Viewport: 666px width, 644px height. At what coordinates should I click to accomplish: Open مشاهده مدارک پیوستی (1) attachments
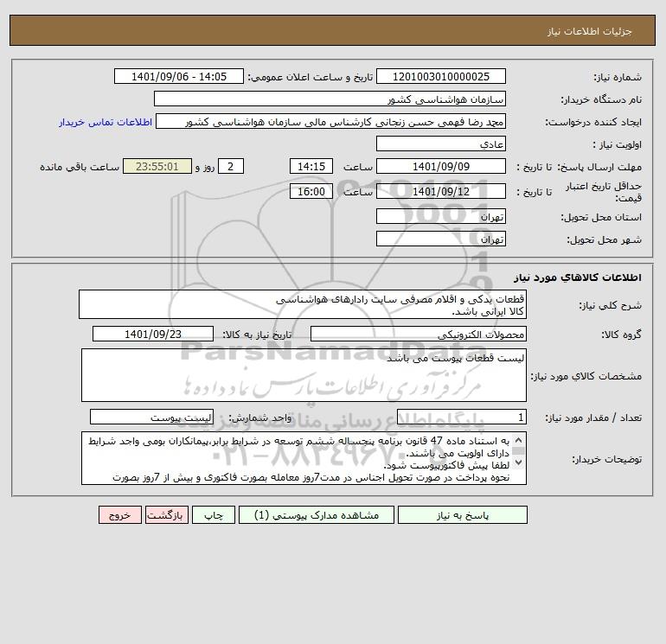[x=317, y=515]
